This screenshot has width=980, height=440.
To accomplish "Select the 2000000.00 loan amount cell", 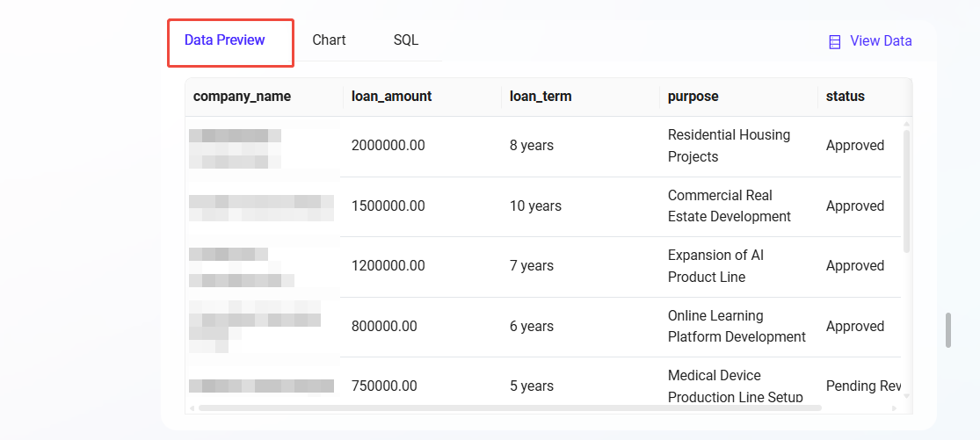I will [388, 146].
